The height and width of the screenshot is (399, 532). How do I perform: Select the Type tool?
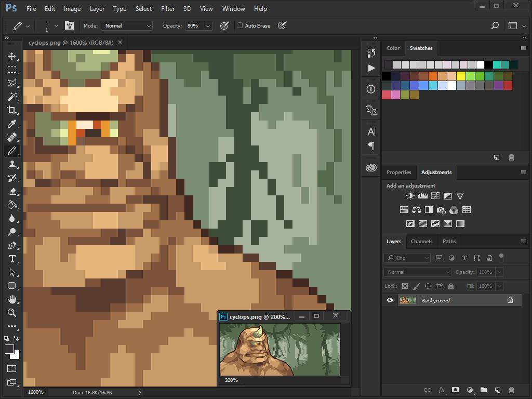coord(11,259)
